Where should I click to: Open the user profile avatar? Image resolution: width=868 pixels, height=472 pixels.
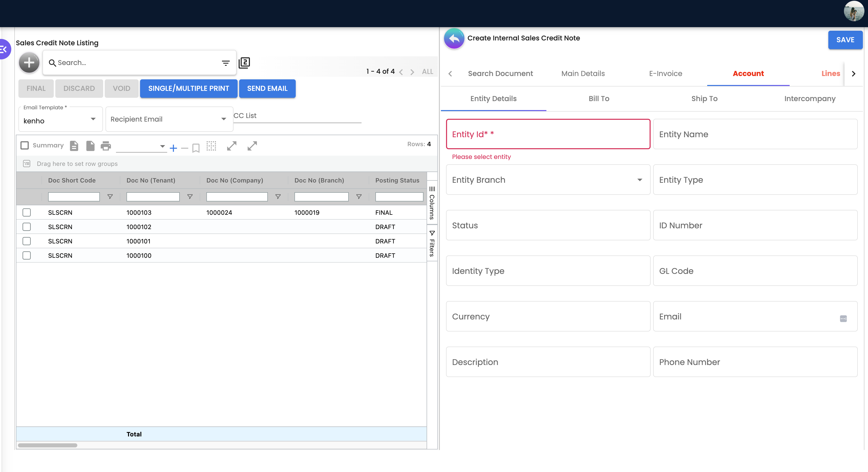click(x=853, y=11)
